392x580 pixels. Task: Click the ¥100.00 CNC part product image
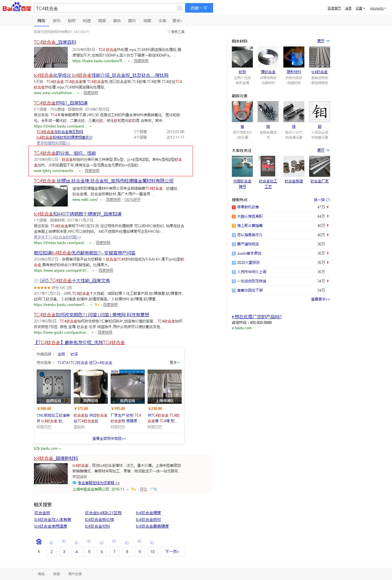[x=54, y=387]
